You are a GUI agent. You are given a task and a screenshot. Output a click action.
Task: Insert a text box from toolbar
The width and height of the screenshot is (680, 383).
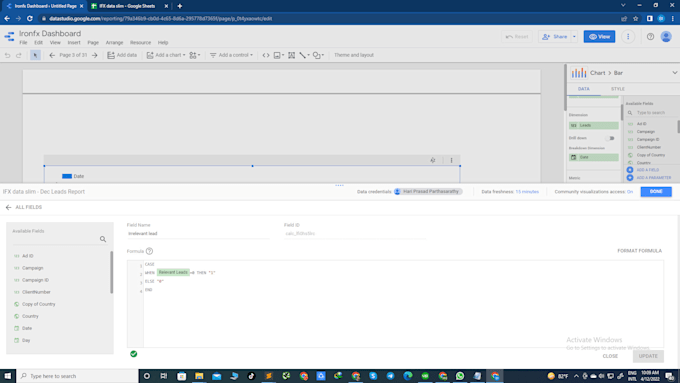pyautogui.click(x=291, y=55)
